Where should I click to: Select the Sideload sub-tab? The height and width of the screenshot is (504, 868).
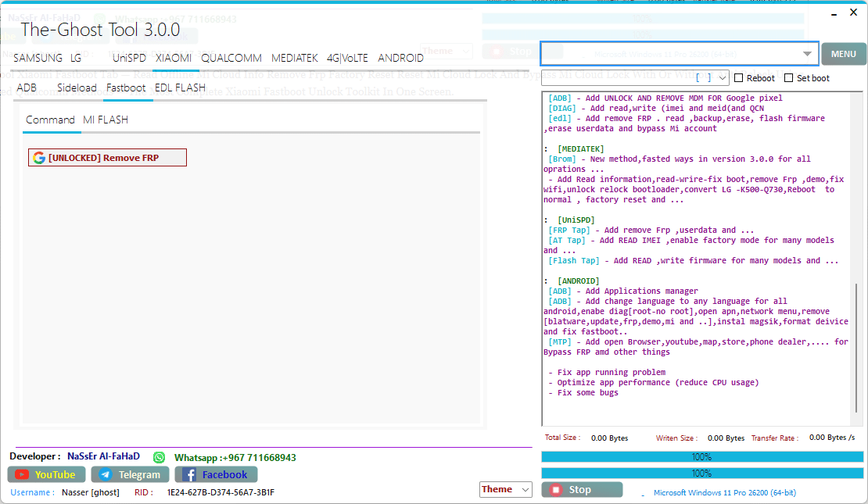[x=77, y=88]
